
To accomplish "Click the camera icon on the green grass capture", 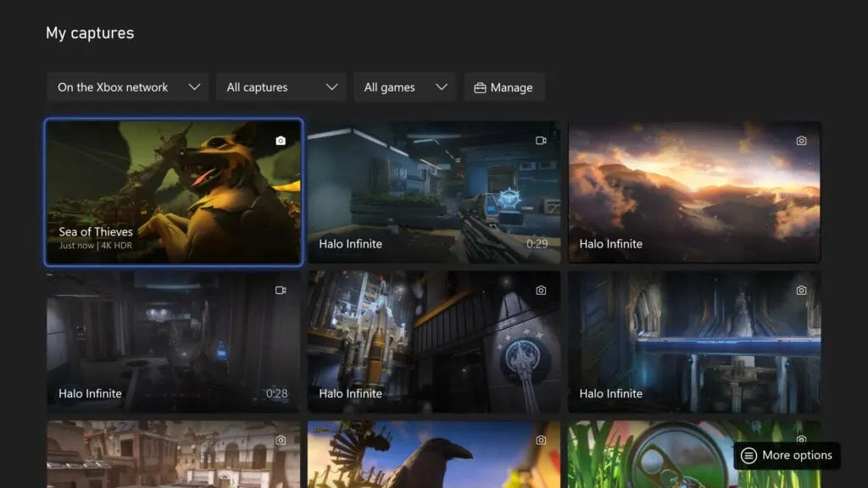I will coord(802,439).
